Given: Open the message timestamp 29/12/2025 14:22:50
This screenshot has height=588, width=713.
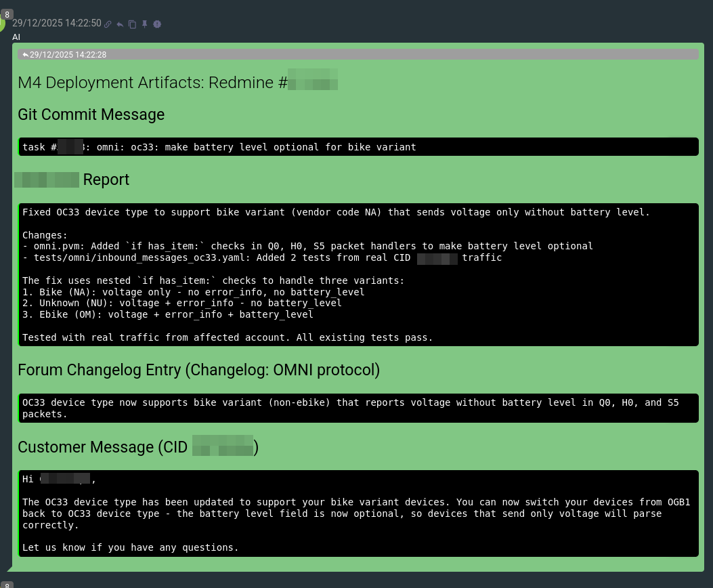Looking at the screenshot, I should click(x=57, y=23).
